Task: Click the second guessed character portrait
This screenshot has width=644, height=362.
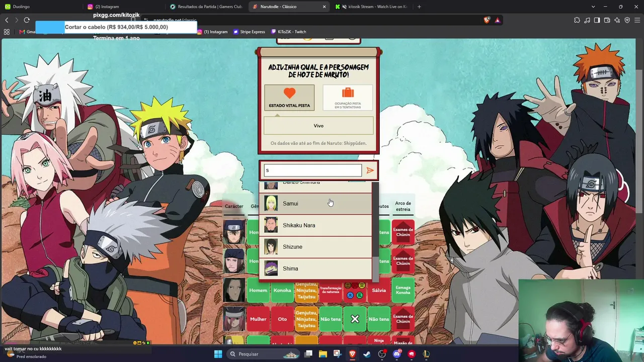Action: coord(234,261)
